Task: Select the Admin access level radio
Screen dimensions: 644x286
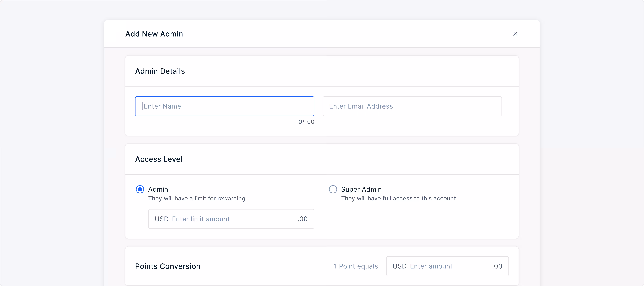Action: (x=140, y=189)
